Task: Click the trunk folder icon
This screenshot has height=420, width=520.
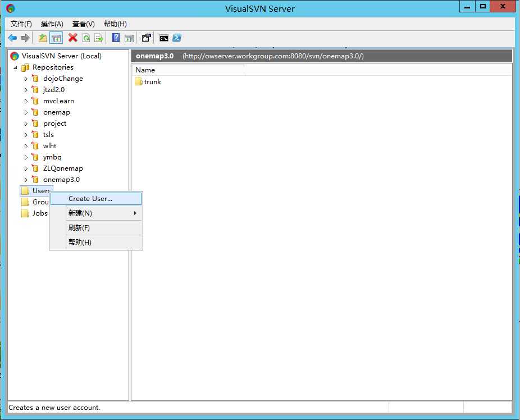Action: pyautogui.click(x=139, y=81)
